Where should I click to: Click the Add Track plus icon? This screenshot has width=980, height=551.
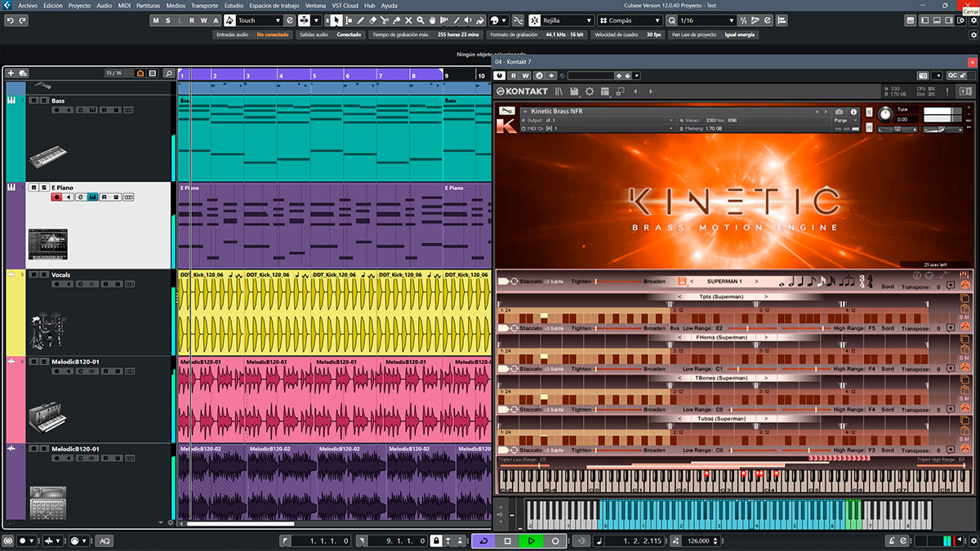pyautogui.click(x=11, y=73)
